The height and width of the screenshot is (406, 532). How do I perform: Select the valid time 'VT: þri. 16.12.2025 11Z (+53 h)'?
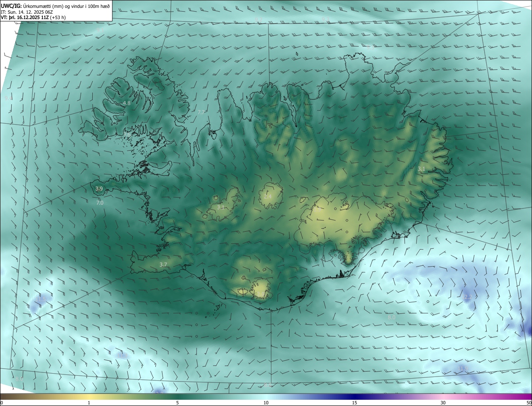(x=33, y=17)
